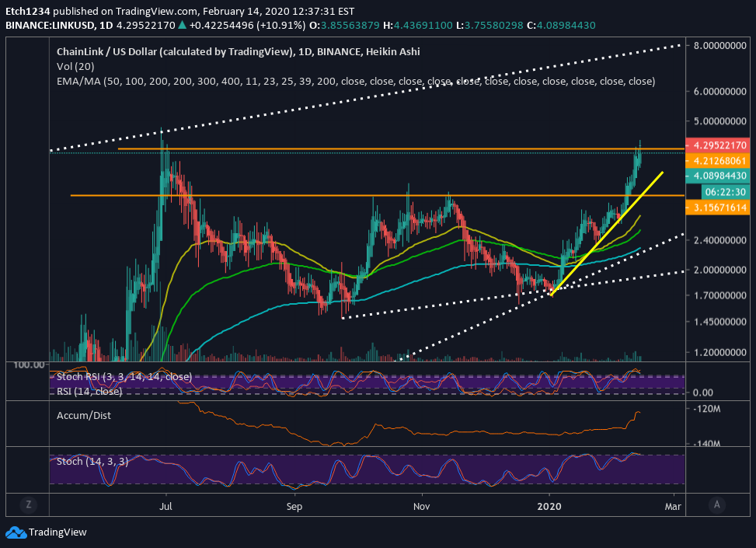Click the Jul marker on the time axis

point(165,506)
